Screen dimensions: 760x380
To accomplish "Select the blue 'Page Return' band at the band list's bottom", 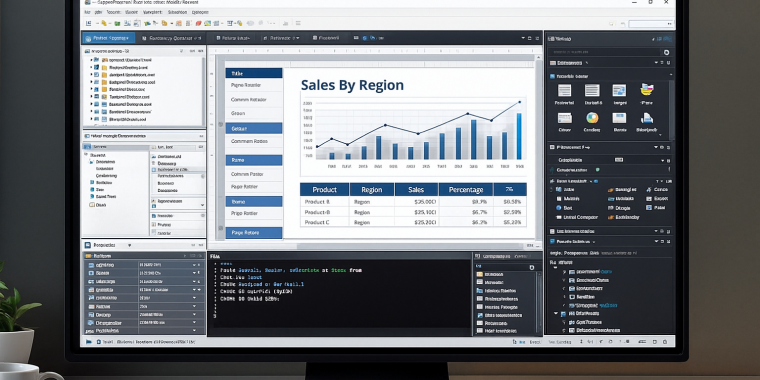I will [253, 233].
